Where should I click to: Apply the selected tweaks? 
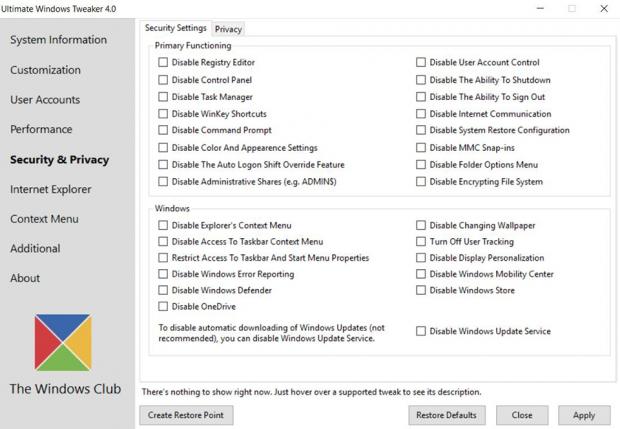tap(584, 415)
